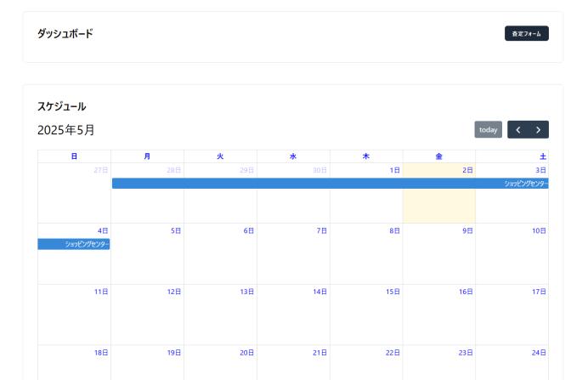The image size is (588, 380).
Task: Click the date 3日 on Saturday
Action: click(540, 171)
